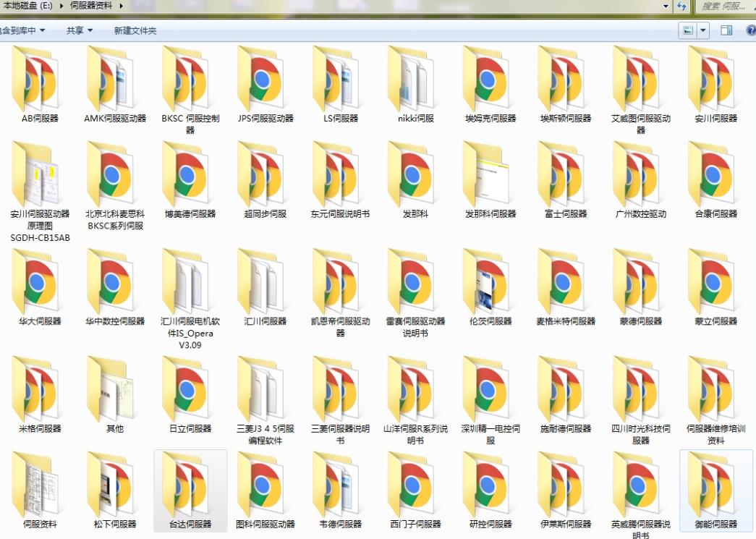Expand the view options dropdown arrow

[x=703, y=30]
